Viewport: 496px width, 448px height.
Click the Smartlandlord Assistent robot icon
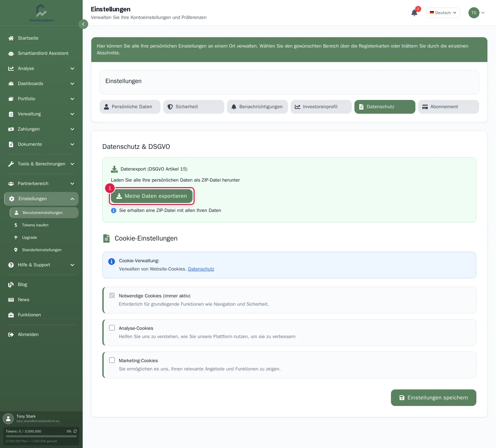11,53
